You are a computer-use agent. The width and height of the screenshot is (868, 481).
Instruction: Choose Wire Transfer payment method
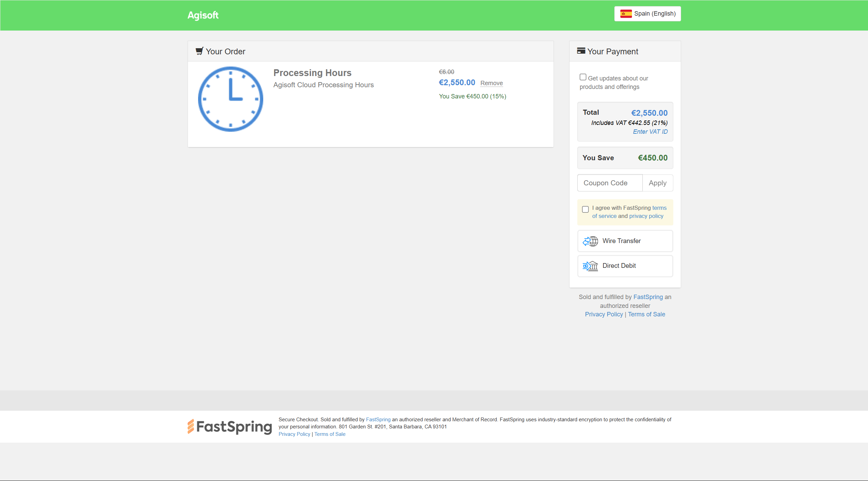625,241
